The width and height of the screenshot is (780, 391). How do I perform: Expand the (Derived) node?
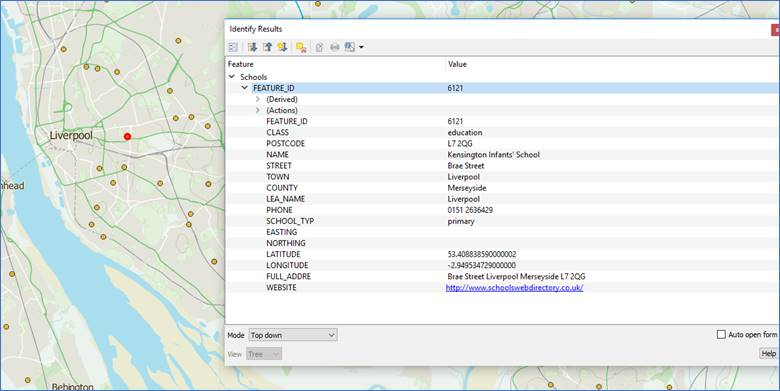tap(258, 99)
